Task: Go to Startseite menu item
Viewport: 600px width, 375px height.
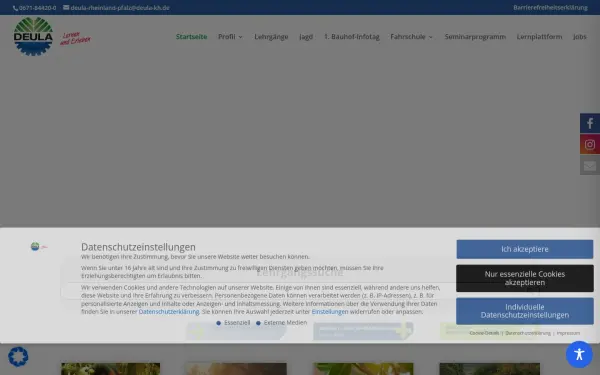Action: click(x=191, y=37)
